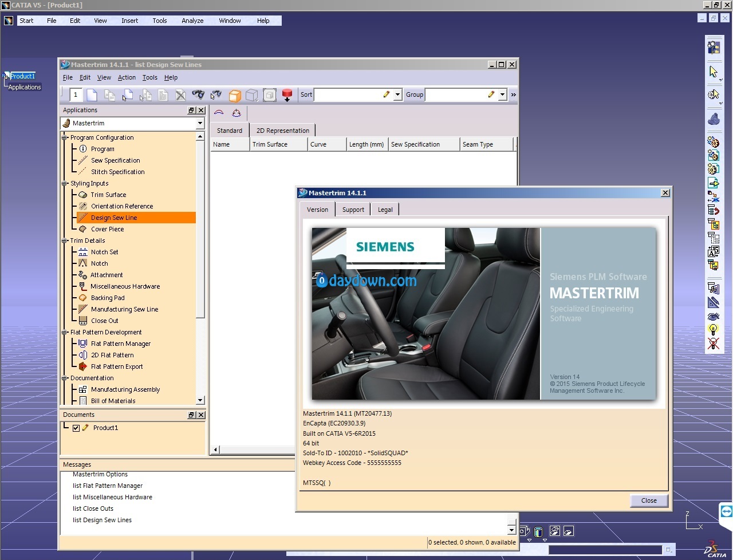
Task: Open the CATIA Analyze menu
Action: click(192, 21)
